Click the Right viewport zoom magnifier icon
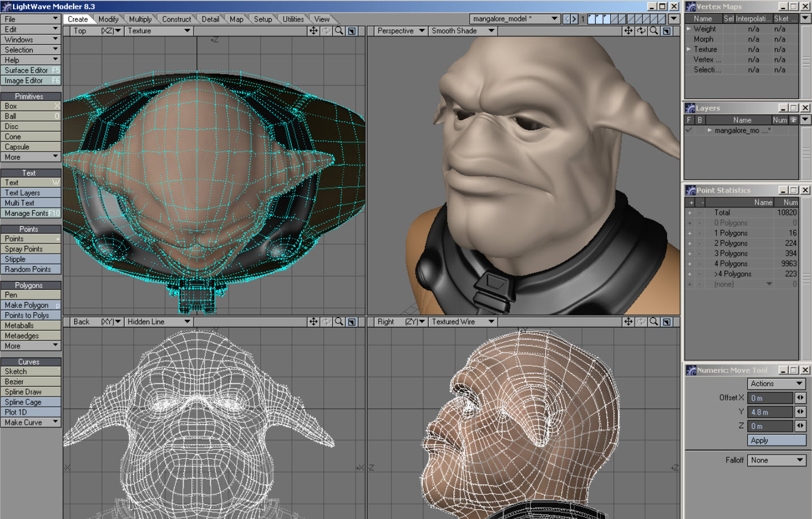The height and width of the screenshot is (519, 812). coord(654,321)
